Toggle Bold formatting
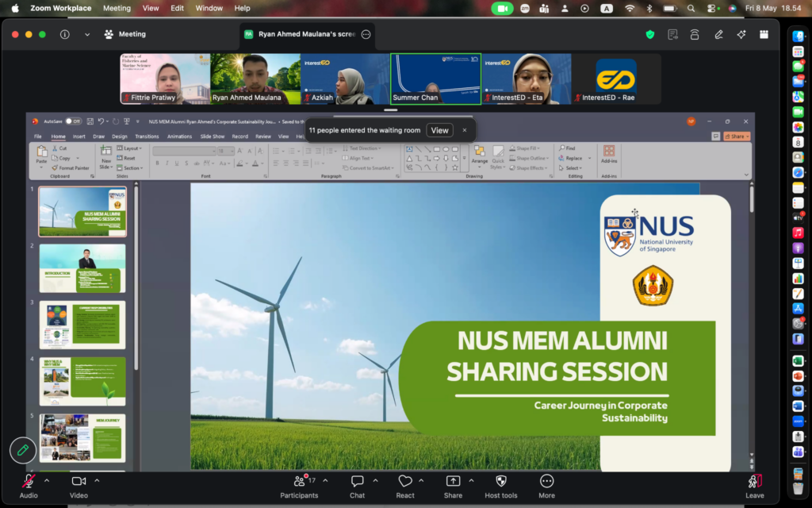The image size is (812, 508). click(158, 164)
